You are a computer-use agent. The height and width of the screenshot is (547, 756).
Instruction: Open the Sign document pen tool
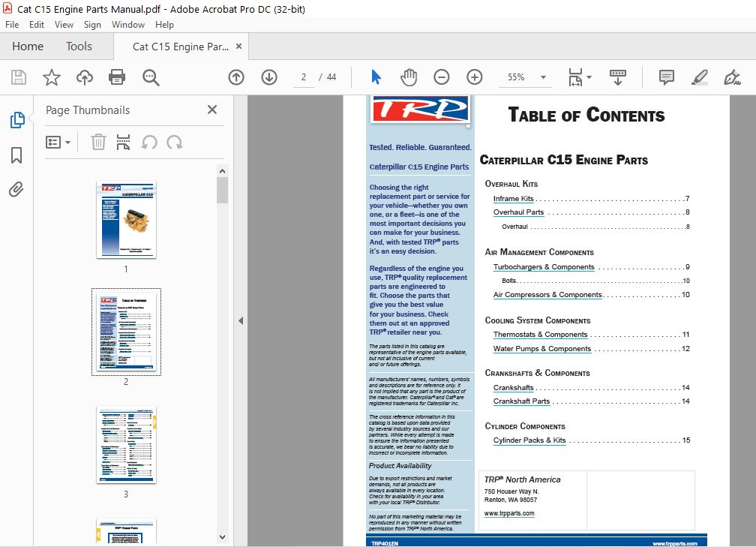point(732,77)
